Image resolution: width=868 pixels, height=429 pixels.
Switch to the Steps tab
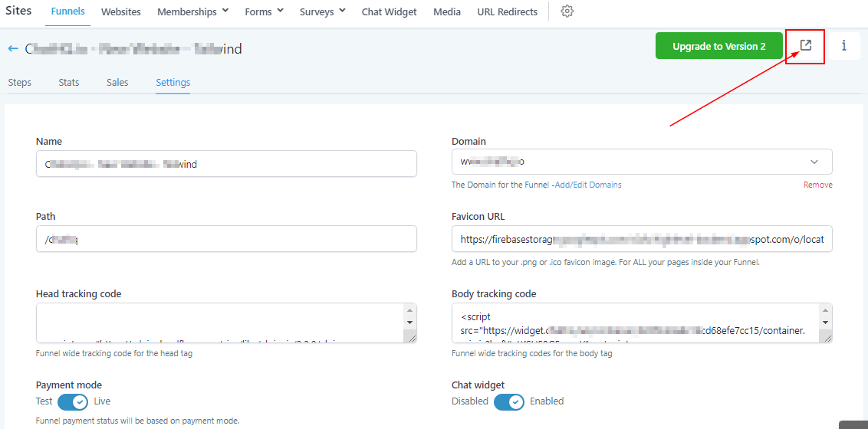point(19,82)
